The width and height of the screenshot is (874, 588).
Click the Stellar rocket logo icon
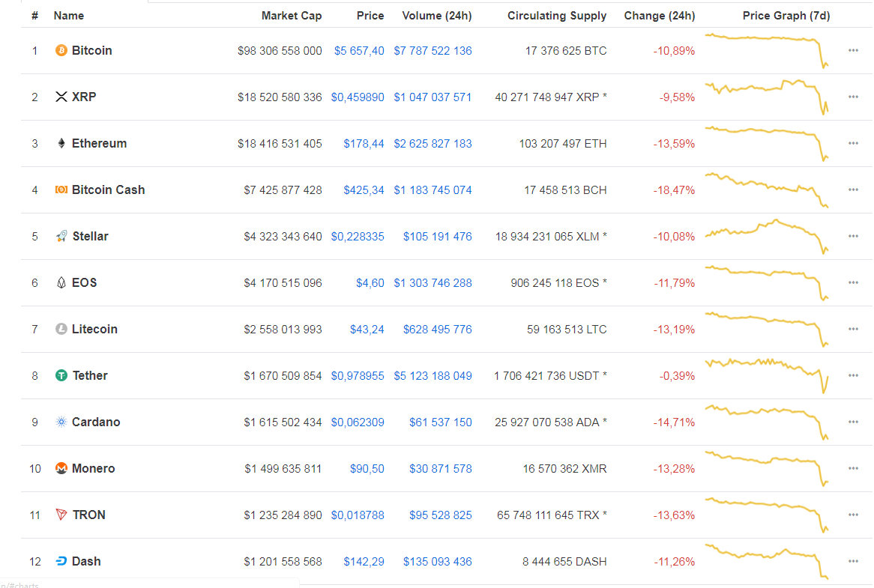[62, 236]
